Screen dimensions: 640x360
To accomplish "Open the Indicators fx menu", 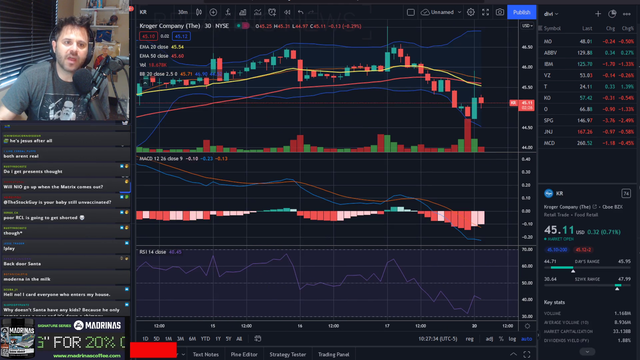I will (x=228, y=12).
